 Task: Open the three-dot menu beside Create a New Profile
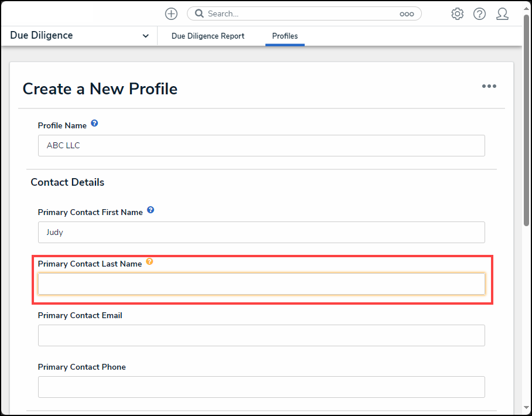[489, 86]
